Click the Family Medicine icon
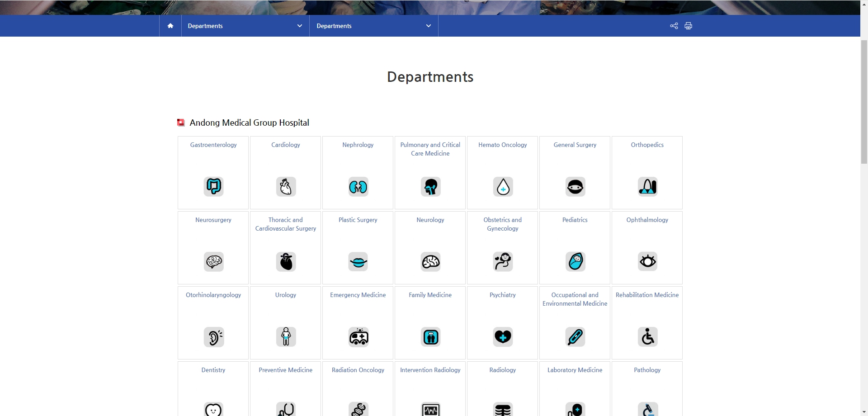The height and width of the screenshot is (416, 868). point(430,336)
